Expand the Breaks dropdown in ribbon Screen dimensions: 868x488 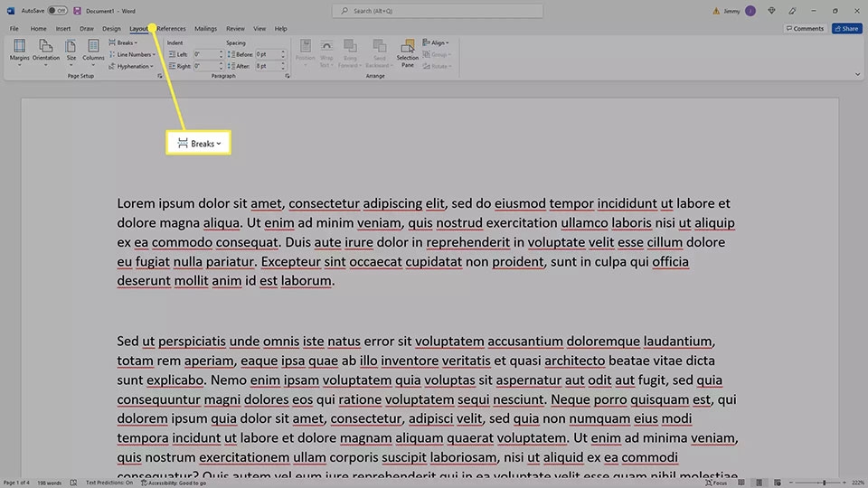tap(124, 42)
